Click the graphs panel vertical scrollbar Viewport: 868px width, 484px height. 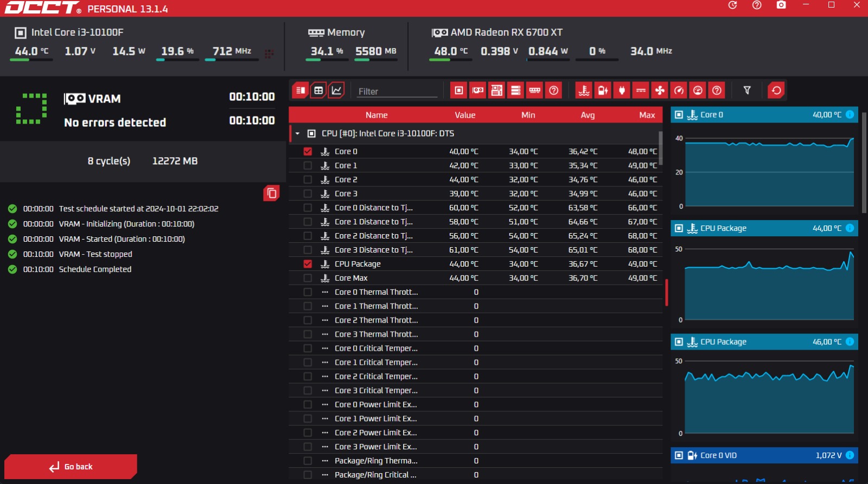864,163
